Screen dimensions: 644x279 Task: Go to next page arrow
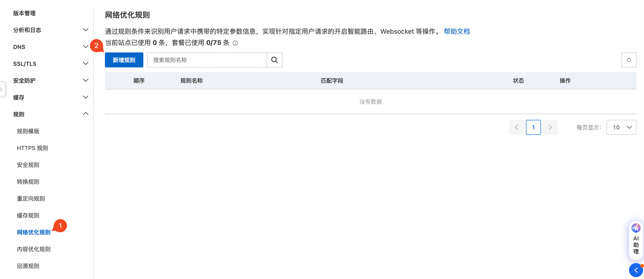tap(550, 127)
